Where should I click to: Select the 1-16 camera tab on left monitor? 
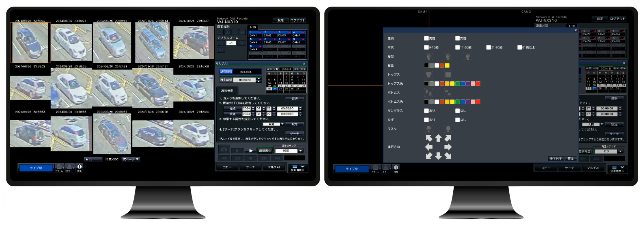(x=253, y=27)
